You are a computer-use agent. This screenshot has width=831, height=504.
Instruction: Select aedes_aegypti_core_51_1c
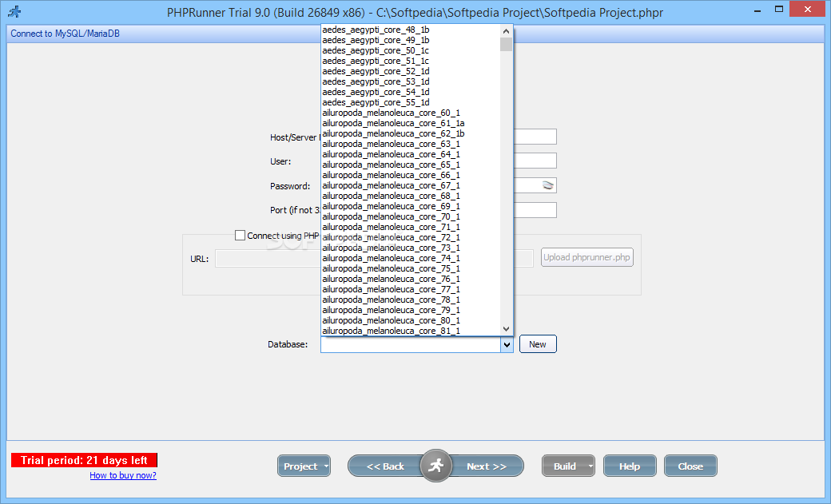(x=410, y=61)
